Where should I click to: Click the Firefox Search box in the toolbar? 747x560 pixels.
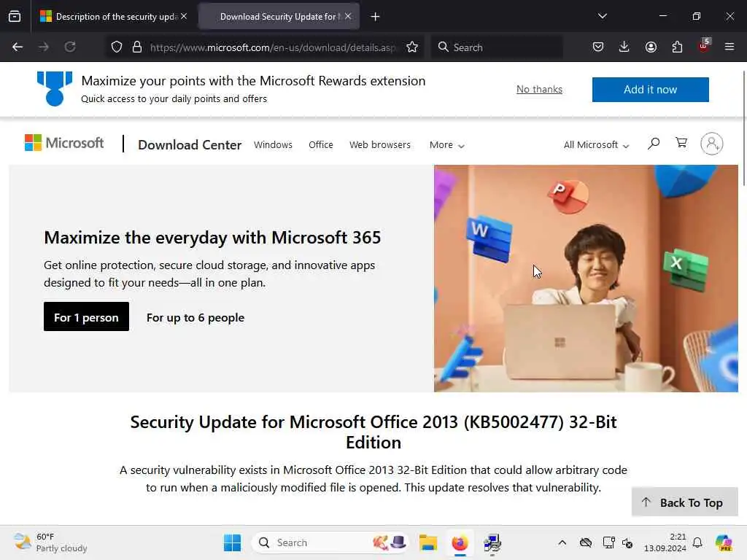[497, 47]
